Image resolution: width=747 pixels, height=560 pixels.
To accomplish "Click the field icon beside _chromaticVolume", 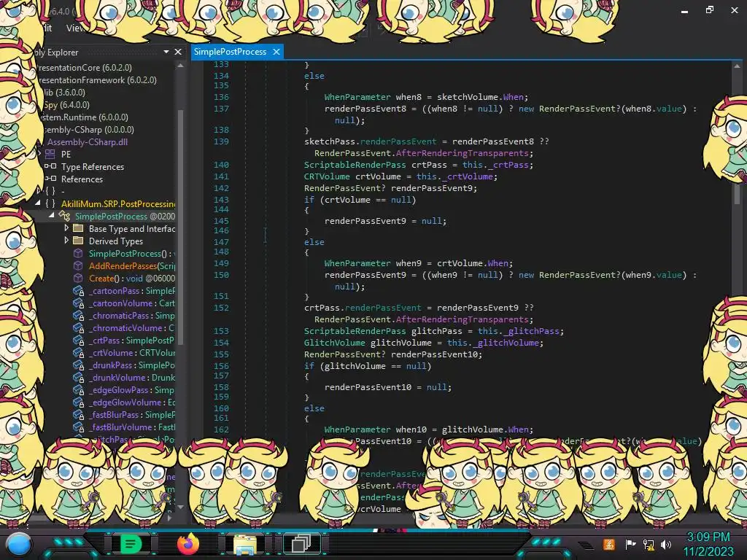I will pos(79,328).
